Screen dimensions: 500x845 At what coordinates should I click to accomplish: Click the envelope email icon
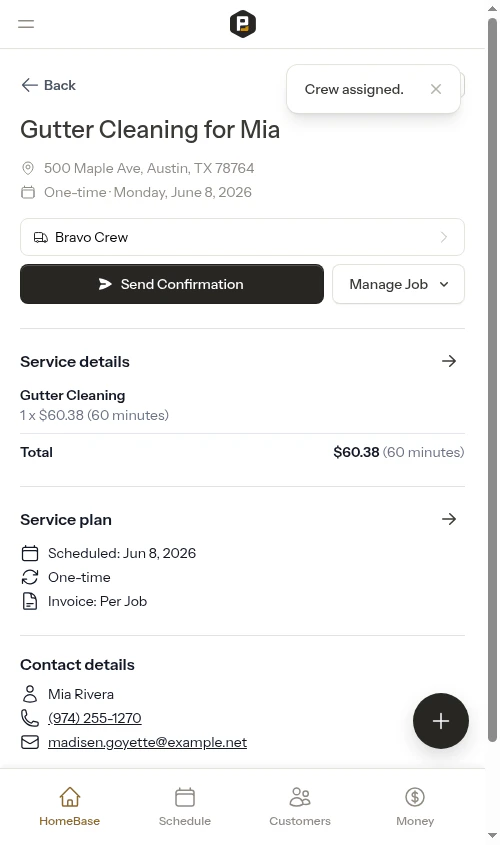[x=30, y=742]
